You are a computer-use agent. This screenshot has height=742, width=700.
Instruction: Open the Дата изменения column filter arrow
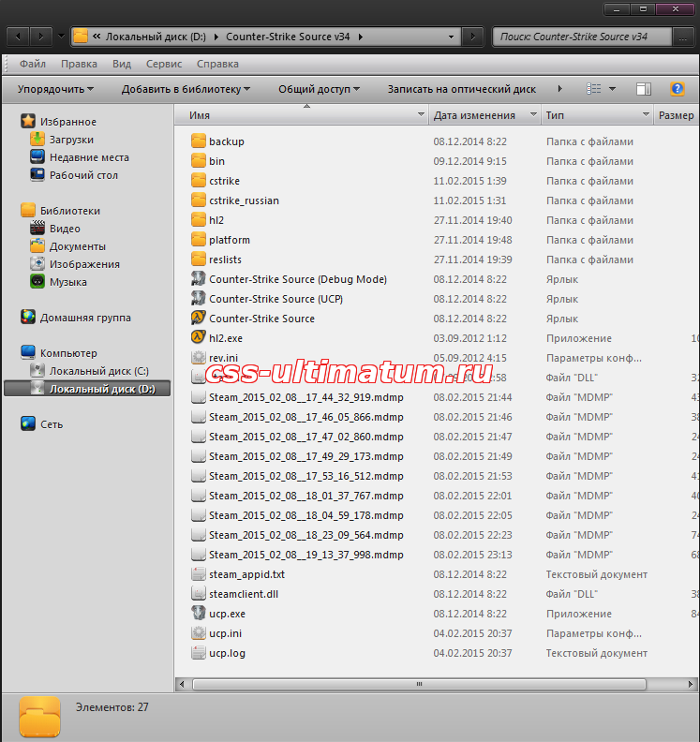point(533,114)
